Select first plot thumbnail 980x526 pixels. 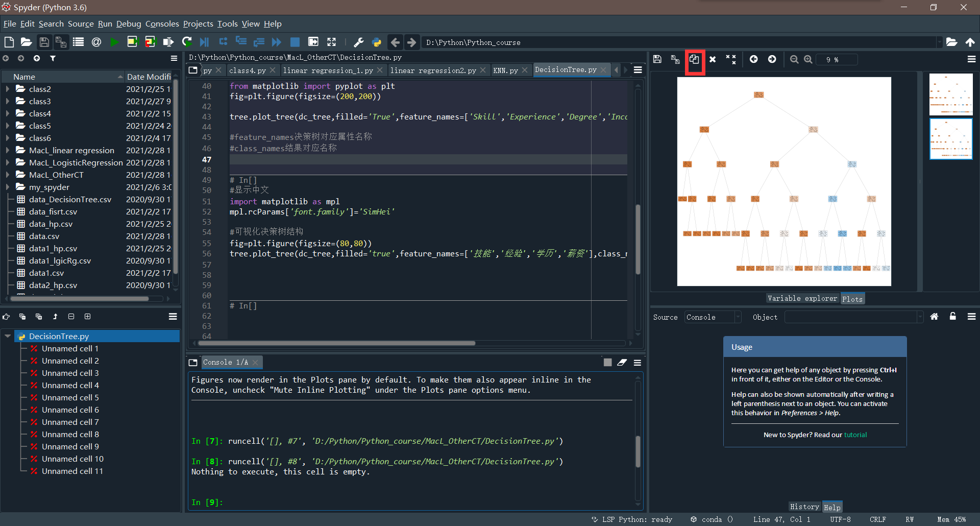(951, 94)
